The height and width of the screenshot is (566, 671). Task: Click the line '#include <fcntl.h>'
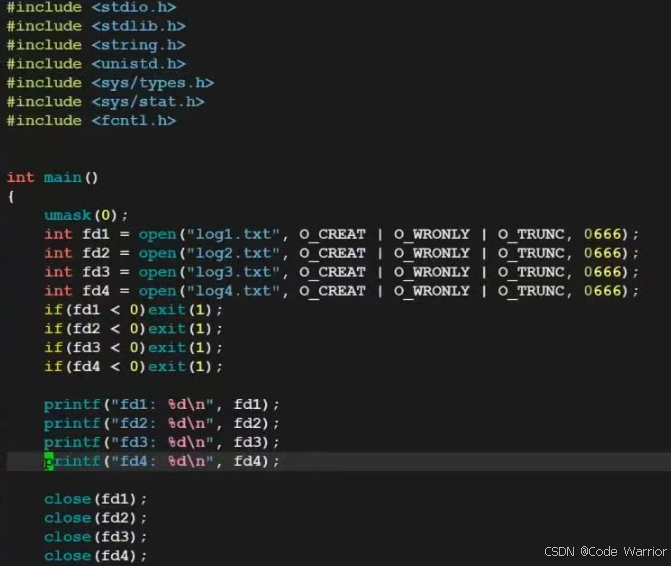click(91, 120)
